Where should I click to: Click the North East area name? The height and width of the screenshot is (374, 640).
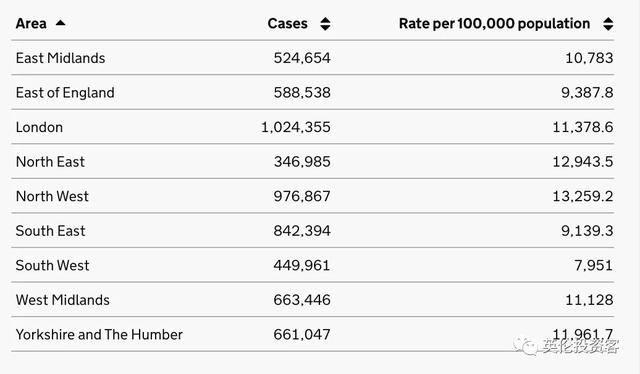(50, 162)
